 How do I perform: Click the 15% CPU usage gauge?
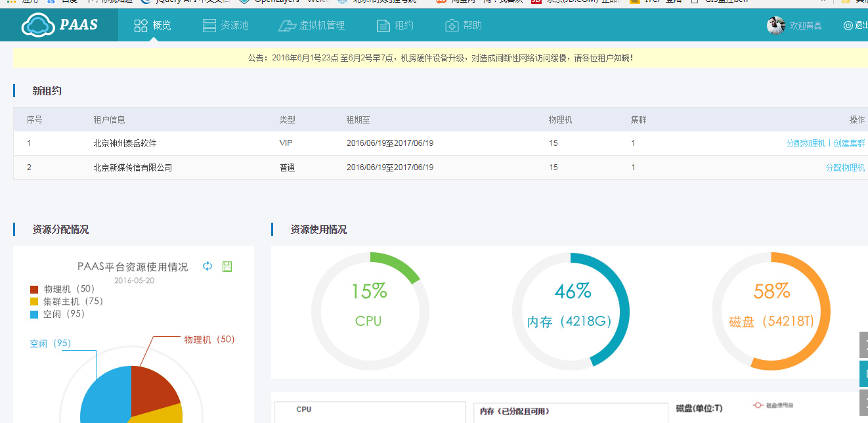(x=370, y=311)
